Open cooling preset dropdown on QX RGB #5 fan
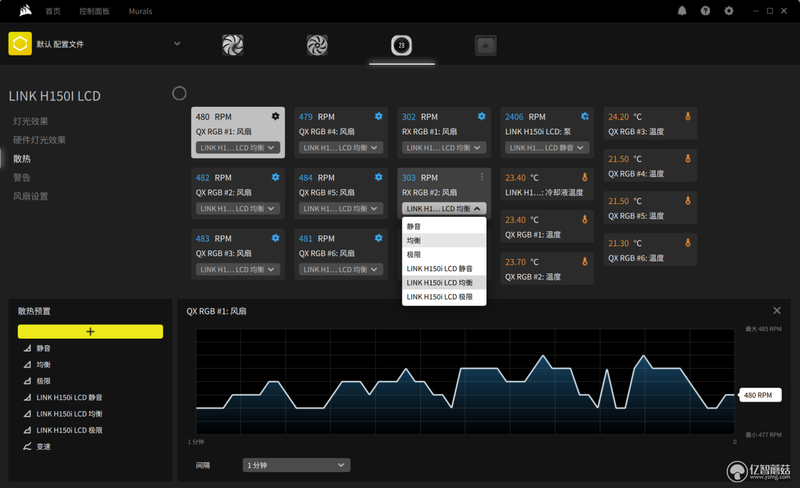Viewport: 800px width, 488px height. click(x=341, y=208)
